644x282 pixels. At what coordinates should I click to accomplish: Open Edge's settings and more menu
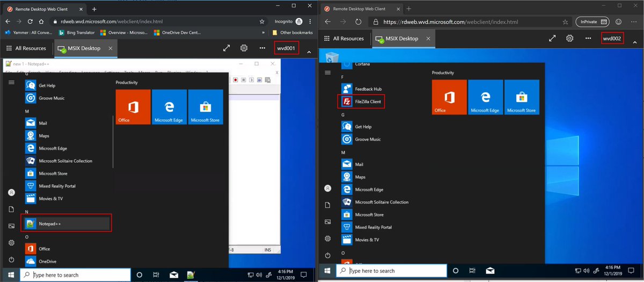634,22
